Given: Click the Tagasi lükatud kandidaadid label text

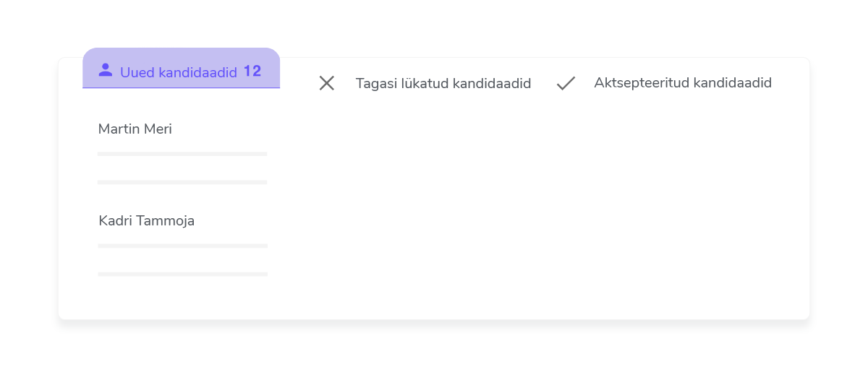Looking at the screenshot, I should tap(443, 83).
